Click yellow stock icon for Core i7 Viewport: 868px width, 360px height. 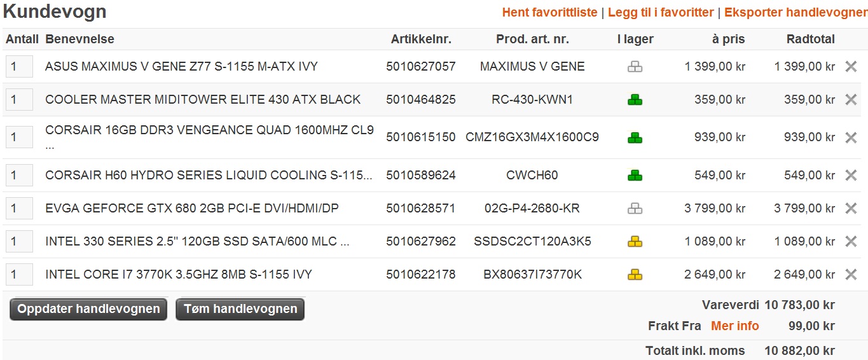[x=635, y=274]
